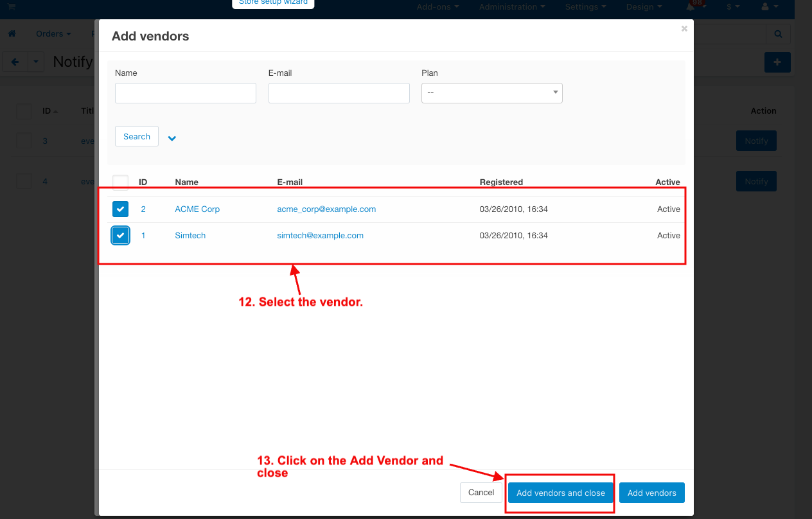Click the back arrow button
The width and height of the screenshot is (812, 519).
(x=15, y=62)
